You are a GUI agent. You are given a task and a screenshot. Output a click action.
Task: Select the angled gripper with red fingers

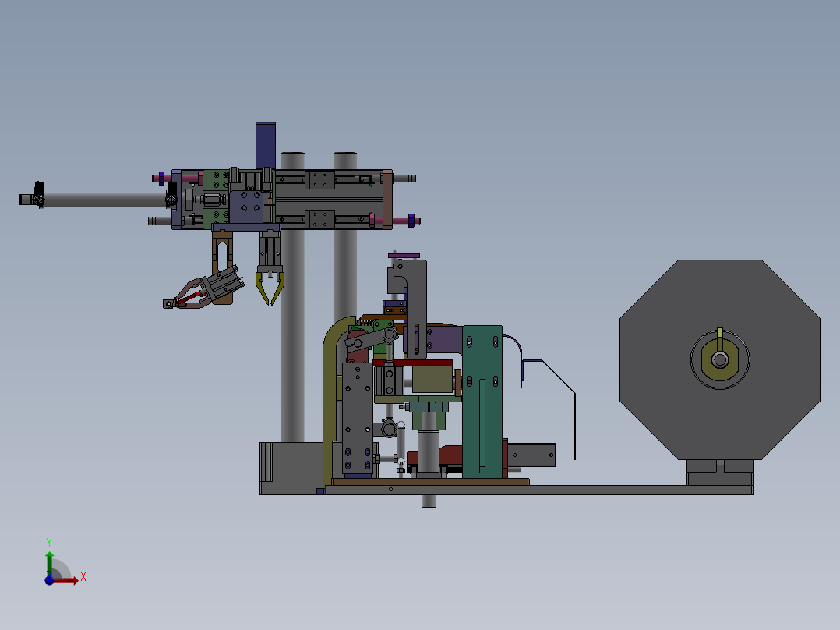coord(203,289)
